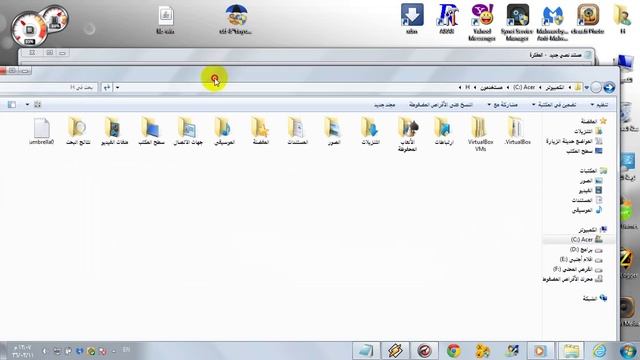Select Desktop (سطح المكتب) in navigation pane
Viewport: 640px width, 360px height.
click(584, 151)
